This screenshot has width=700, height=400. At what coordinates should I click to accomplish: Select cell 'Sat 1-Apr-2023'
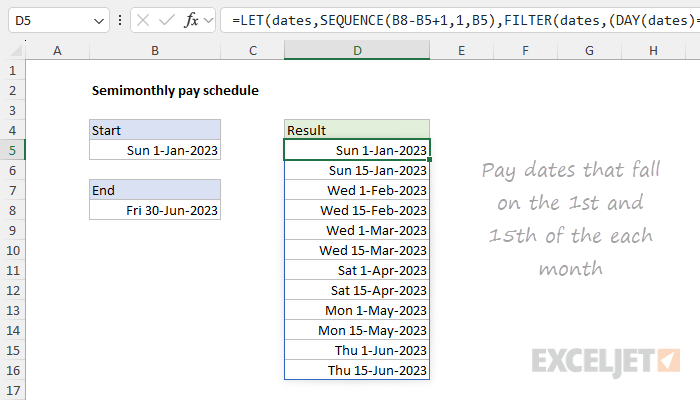(x=357, y=271)
